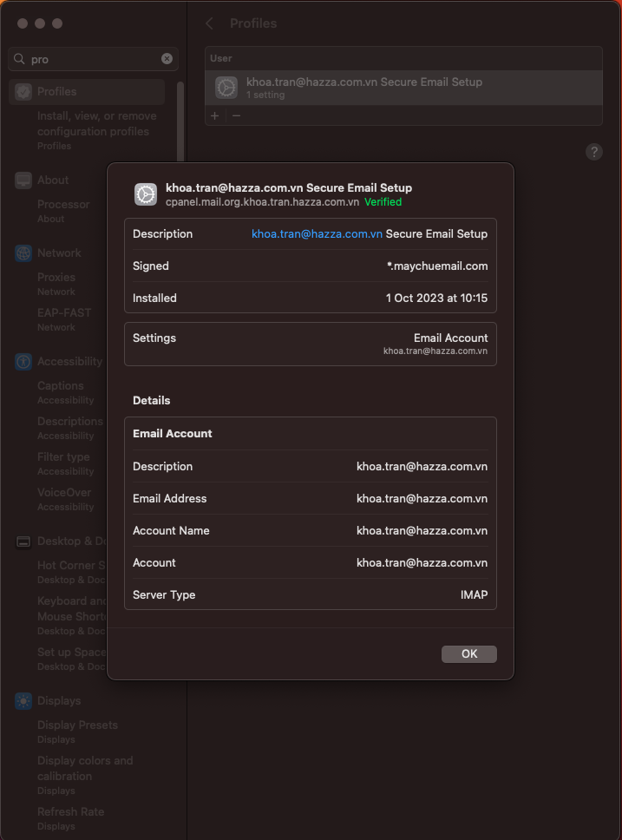
Task: Click the Account Name row value
Action: pos(422,531)
